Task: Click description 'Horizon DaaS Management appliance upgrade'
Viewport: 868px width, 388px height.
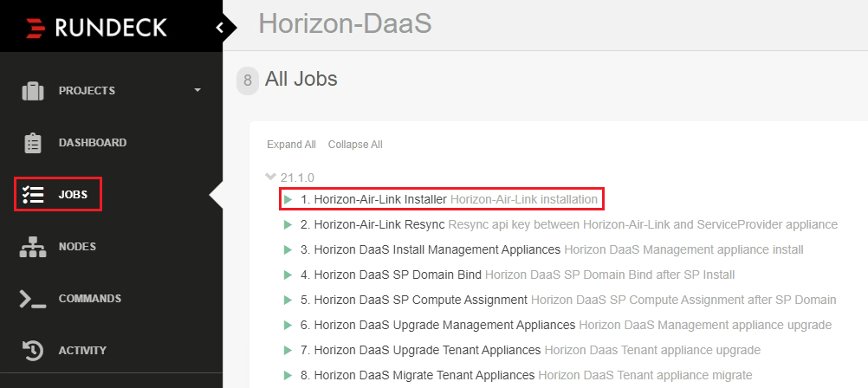Action: (x=705, y=325)
